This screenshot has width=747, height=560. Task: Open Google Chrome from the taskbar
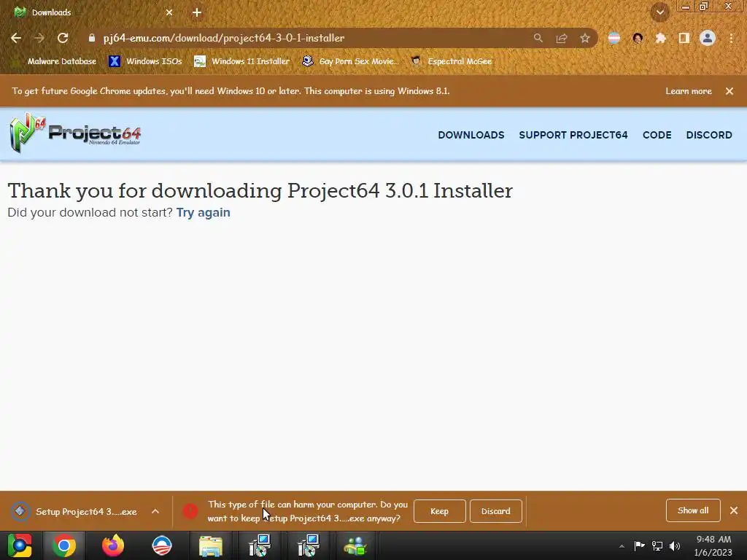64,545
